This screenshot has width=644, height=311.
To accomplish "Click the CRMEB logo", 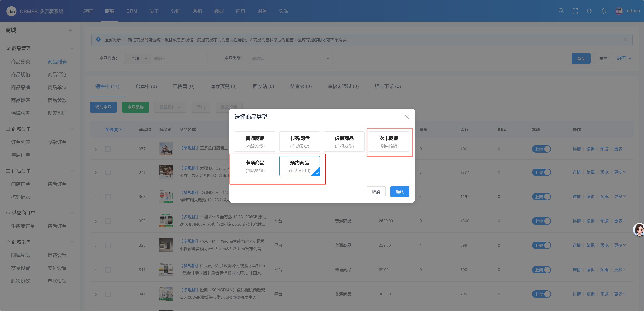I will (x=11, y=11).
